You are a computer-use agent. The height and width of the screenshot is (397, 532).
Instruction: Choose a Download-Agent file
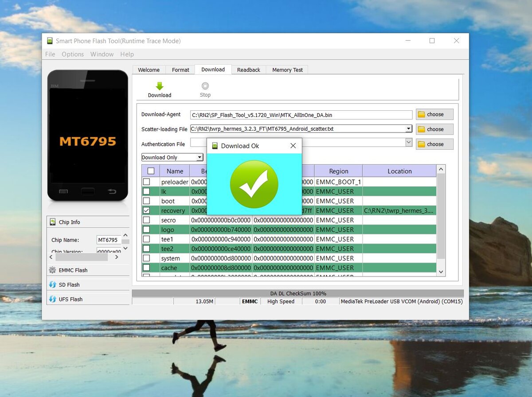[434, 114]
